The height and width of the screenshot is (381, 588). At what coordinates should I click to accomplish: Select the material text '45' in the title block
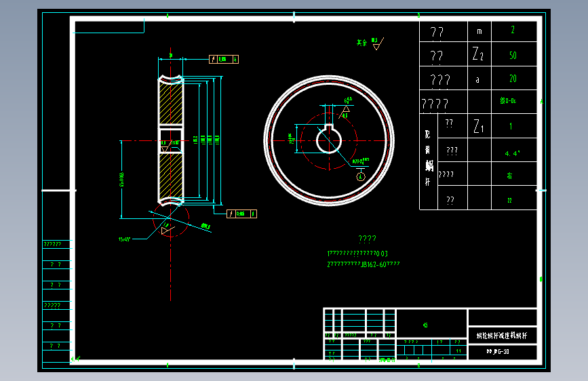click(425, 325)
